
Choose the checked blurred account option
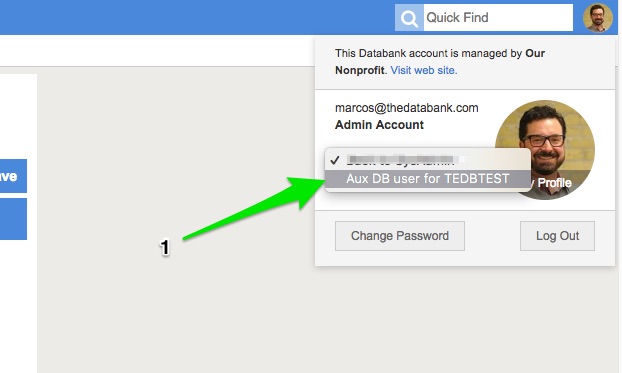428,160
